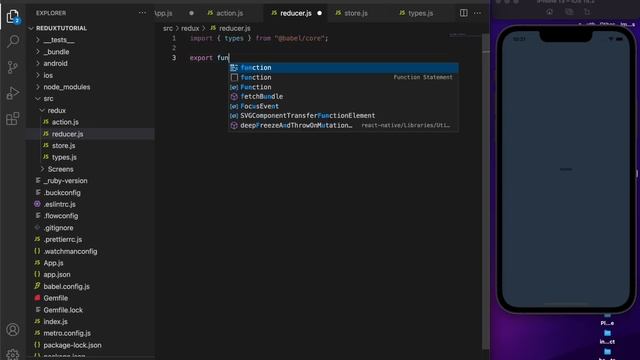The height and width of the screenshot is (360, 640).
Task: Select deepFreezeAndThrowOnMutation suggestion
Action: click(343, 125)
